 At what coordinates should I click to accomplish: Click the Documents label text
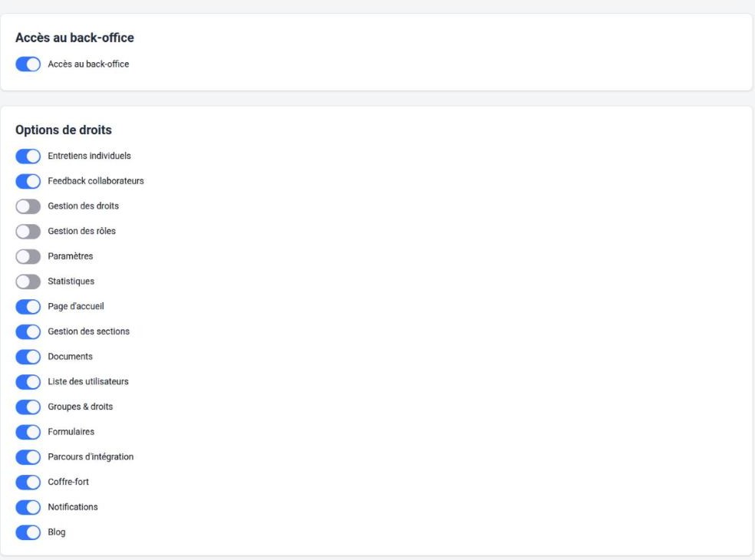point(71,356)
